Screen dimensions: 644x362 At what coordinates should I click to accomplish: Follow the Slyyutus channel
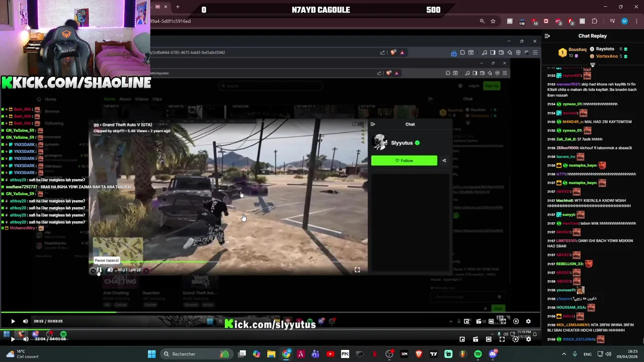(404, 160)
